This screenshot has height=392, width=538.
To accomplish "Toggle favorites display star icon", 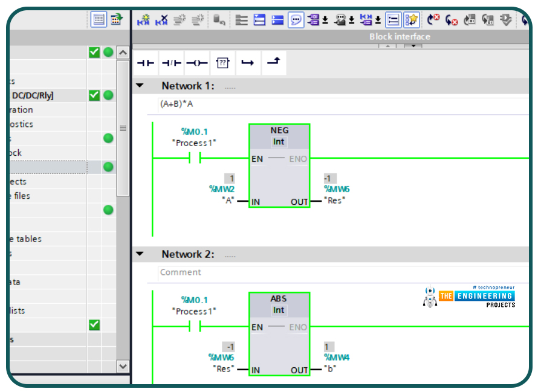I will pos(412,20).
